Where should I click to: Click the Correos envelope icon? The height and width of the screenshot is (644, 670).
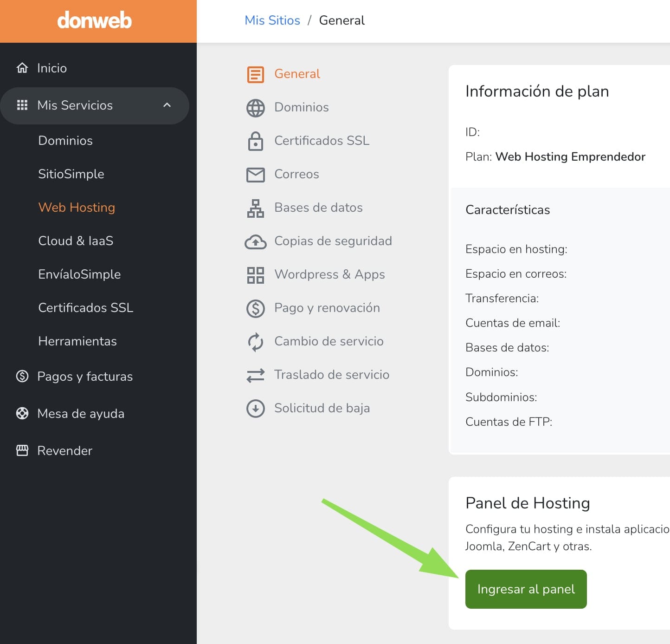pos(256,175)
